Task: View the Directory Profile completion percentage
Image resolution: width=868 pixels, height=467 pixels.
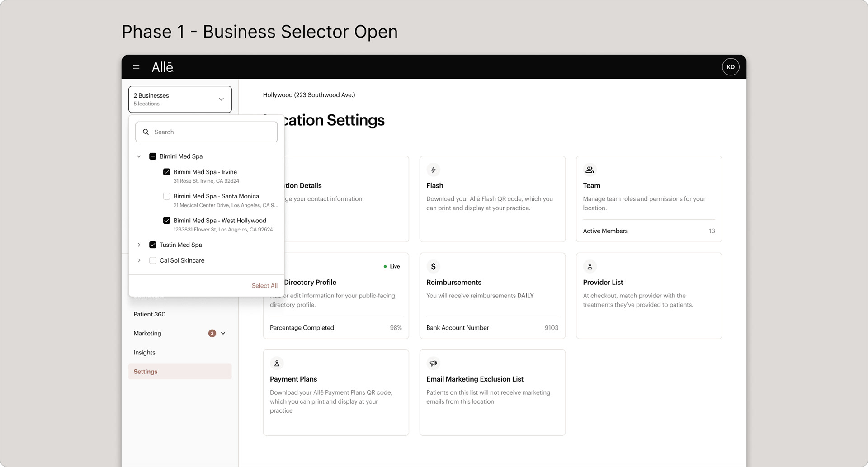Action: (395, 327)
